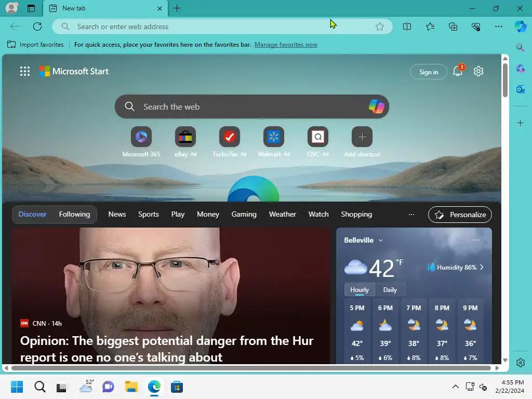Viewport: 532px width, 399px height.
Task: Open the Gaming category
Action: pyautogui.click(x=244, y=214)
